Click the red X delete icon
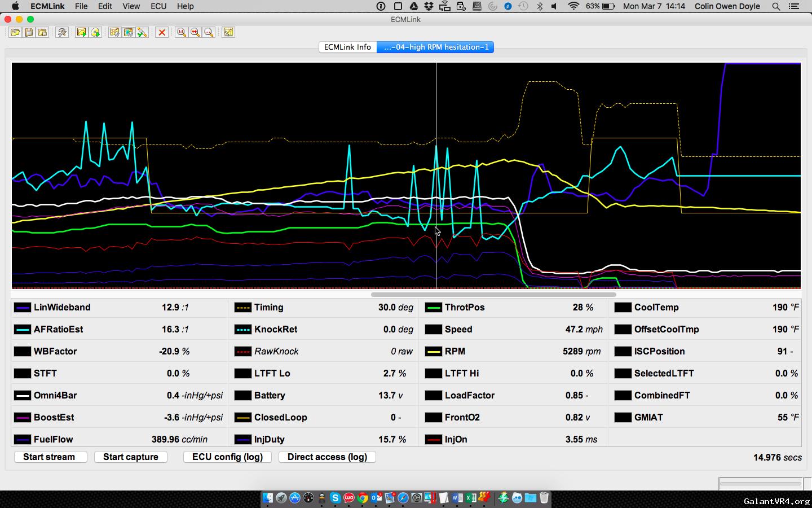This screenshot has width=812, height=508. pos(162,32)
